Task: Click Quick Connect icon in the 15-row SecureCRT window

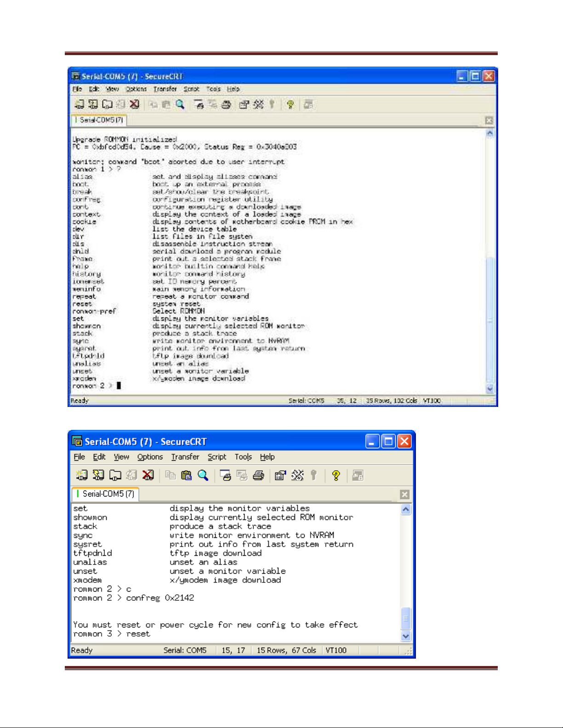Action: click(x=98, y=475)
